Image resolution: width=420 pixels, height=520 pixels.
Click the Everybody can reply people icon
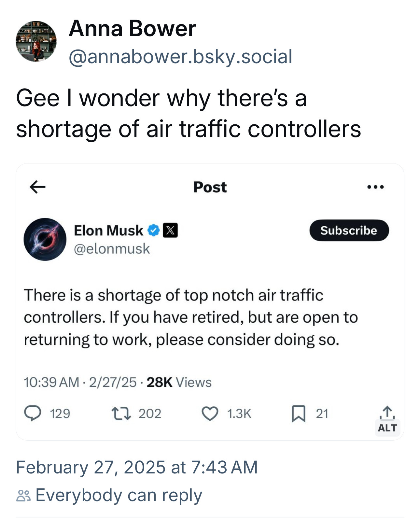(23, 496)
